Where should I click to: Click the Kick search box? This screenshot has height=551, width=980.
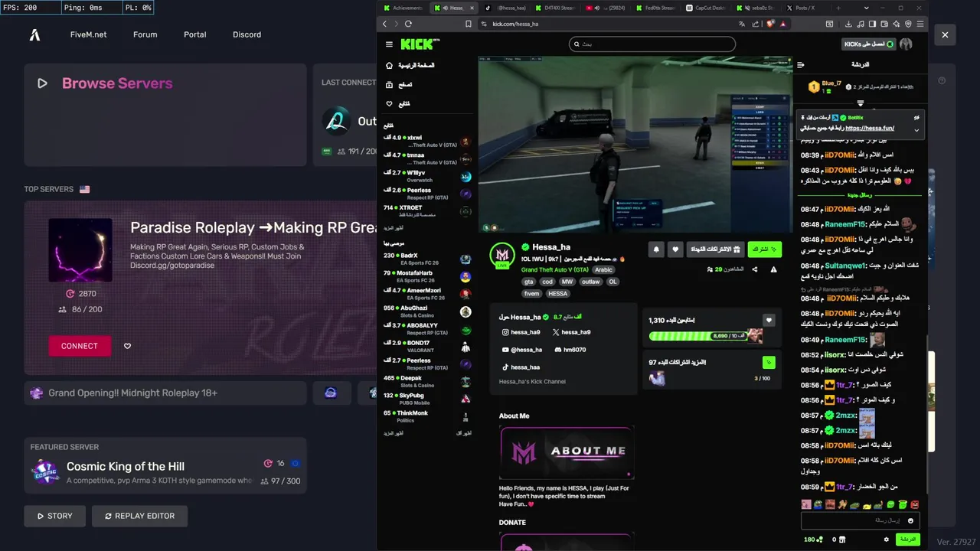652,44
